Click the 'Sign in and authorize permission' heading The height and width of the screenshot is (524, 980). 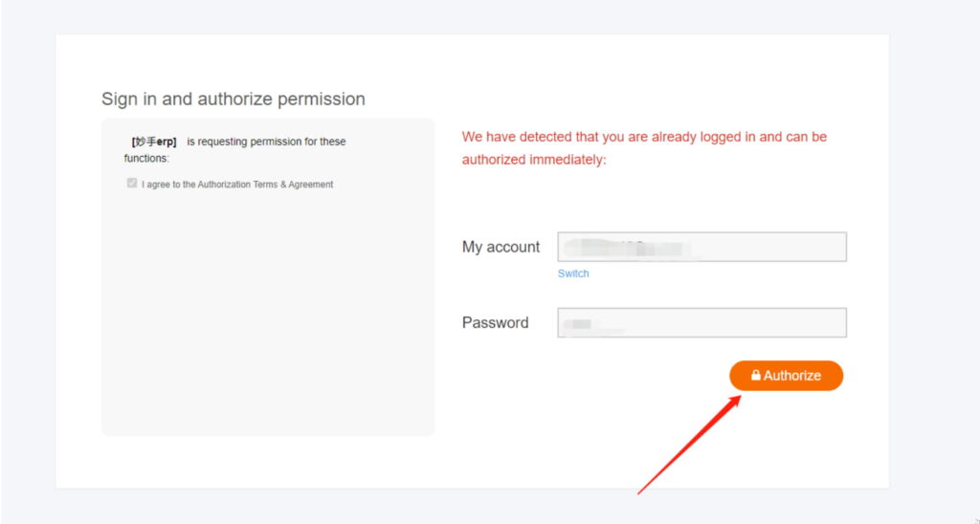[234, 98]
